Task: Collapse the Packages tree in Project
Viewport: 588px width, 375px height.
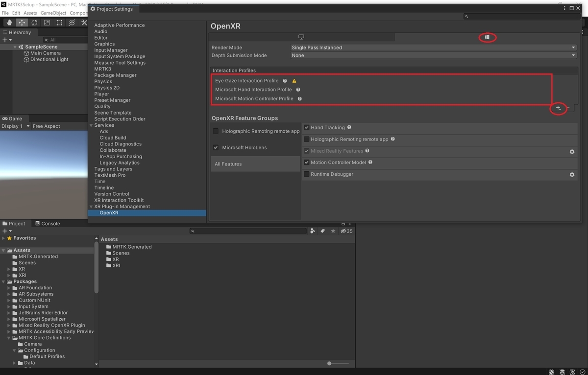Action: [3, 281]
